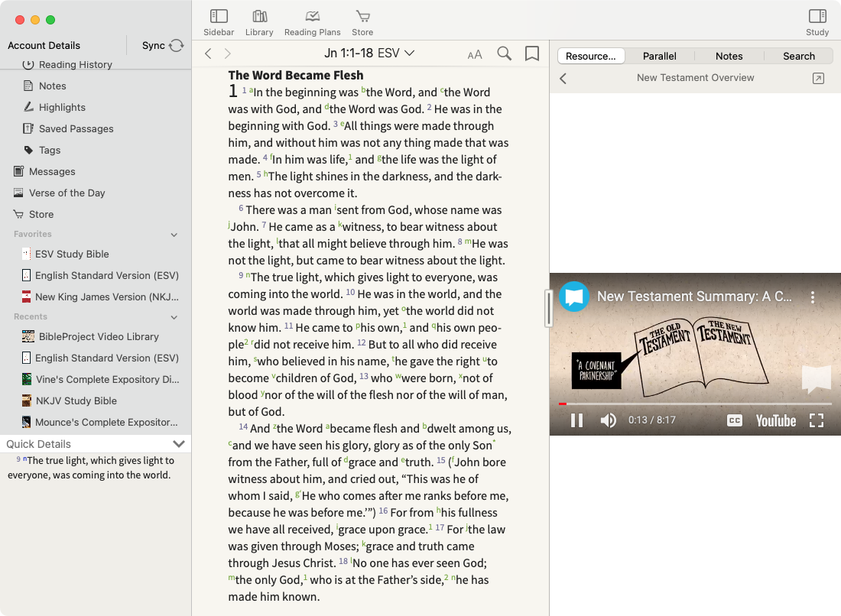Viewport: 841px width, 616px height.
Task: Open Tags in the sidebar
Action: click(x=42, y=150)
